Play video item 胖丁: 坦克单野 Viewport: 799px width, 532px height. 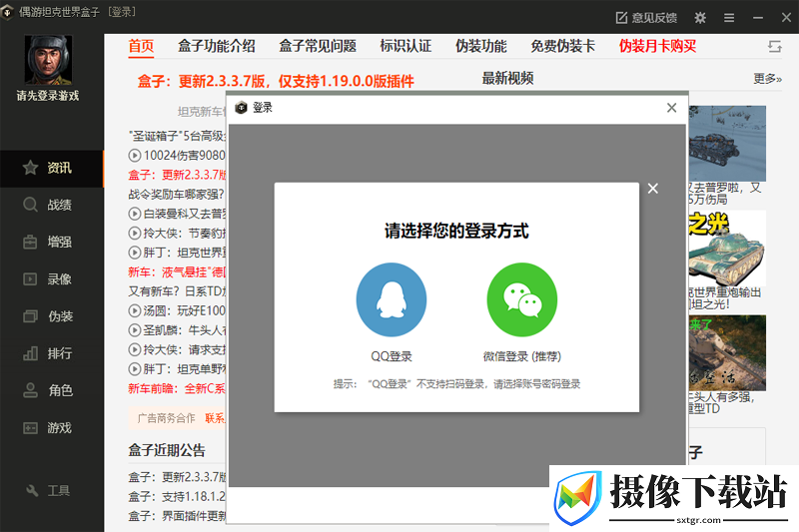tap(177, 369)
